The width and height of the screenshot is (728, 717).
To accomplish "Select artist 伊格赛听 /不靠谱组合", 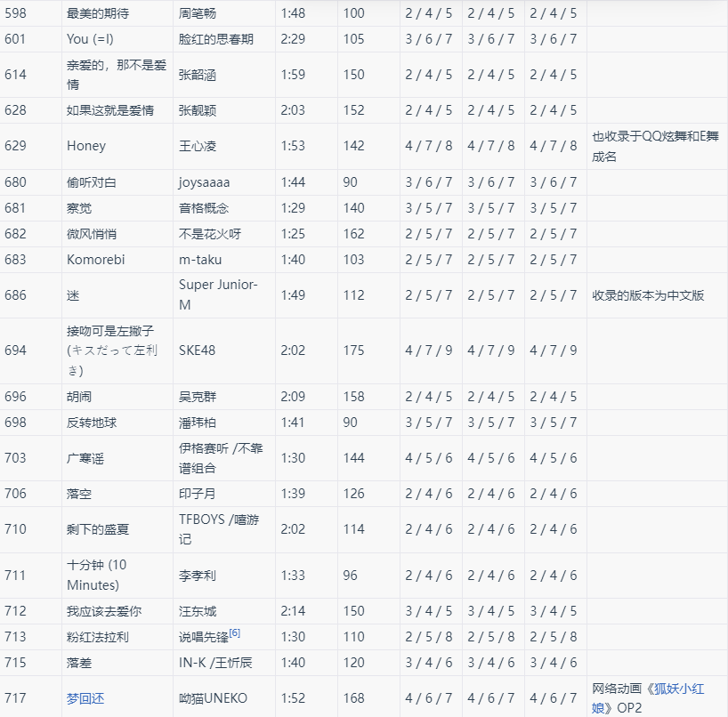I will pos(221,458).
